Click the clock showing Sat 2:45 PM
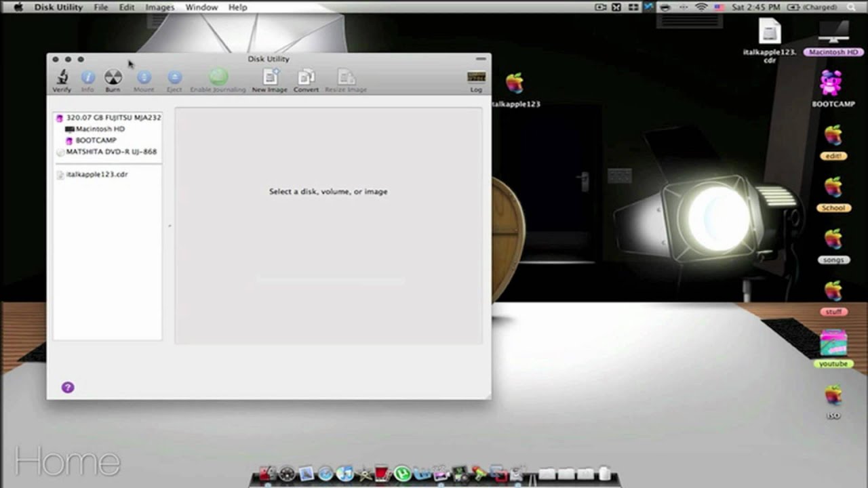 (755, 7)
